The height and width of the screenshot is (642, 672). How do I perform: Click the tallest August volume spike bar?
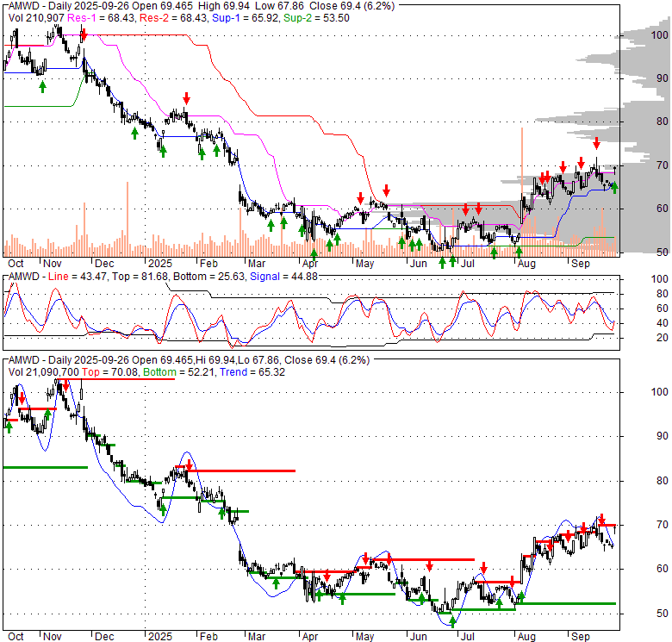pyautogui.click(x=522, y=191)
